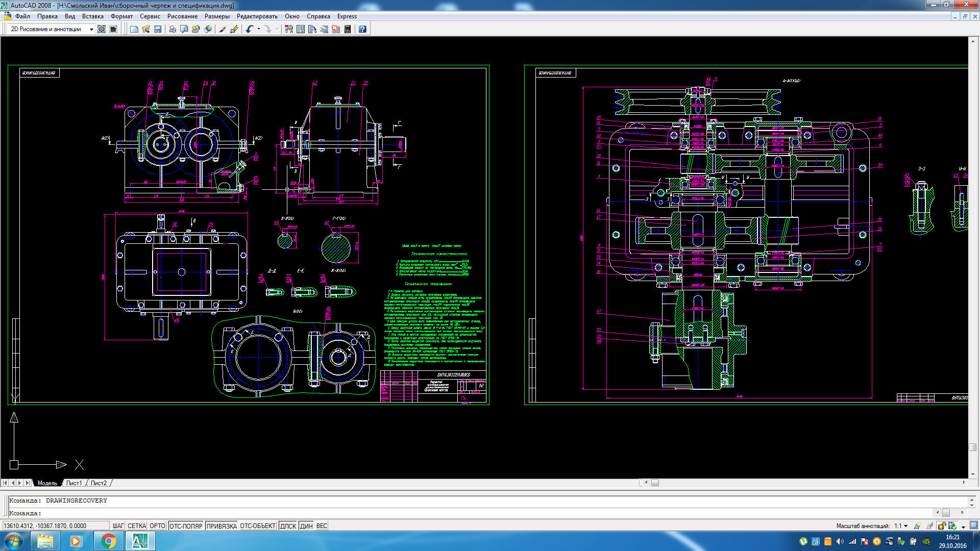Open the Правка menu
The width and height of the screenshot is (980, 551).
[x=47, y=16]
